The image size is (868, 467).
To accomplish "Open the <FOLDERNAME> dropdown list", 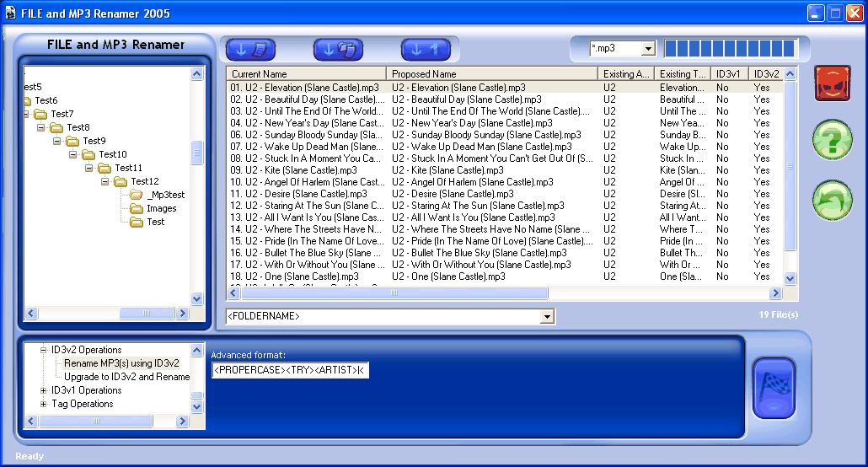I will pyautogui.click(x=547, y=316).
